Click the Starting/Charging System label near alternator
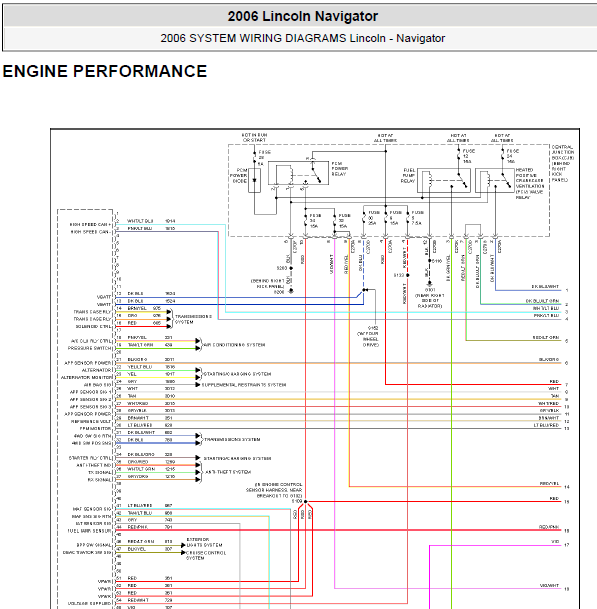Screen dimensions: 597x609 tap(237, 374)
